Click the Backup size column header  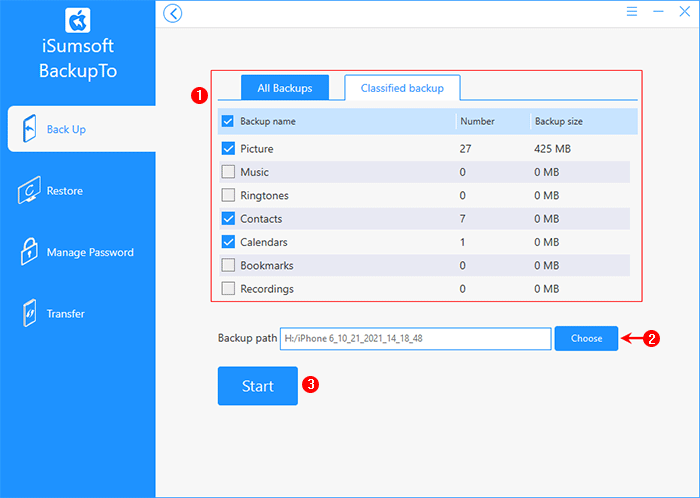558,121
